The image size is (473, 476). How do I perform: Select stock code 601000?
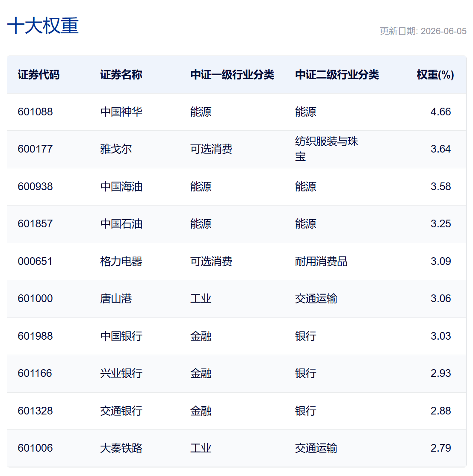pos(35,298)
